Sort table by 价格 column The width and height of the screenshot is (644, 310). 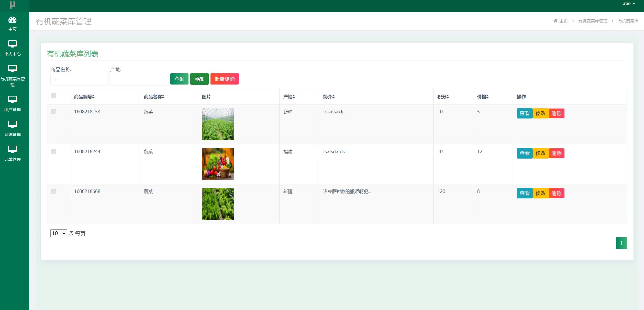click(x=483, y=97)
